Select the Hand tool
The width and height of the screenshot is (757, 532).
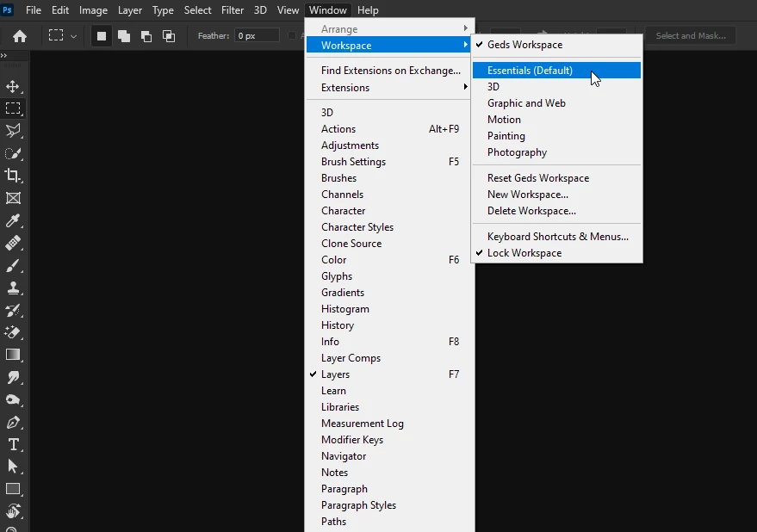point(13,510)
